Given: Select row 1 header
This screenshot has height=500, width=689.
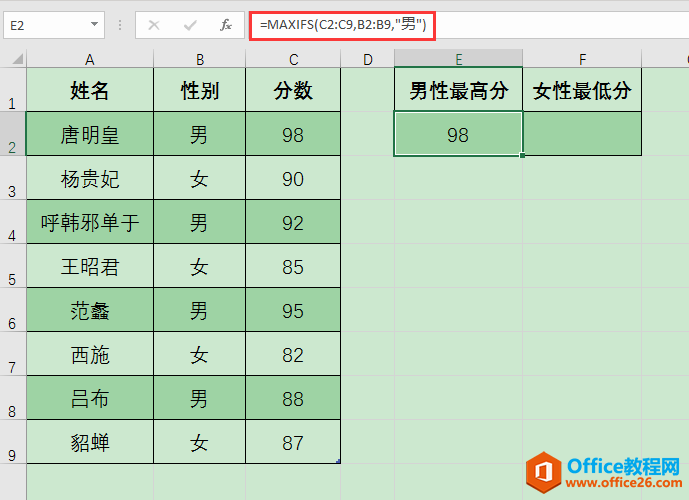Looking at the screenshot, I should (x=13, y=90).
